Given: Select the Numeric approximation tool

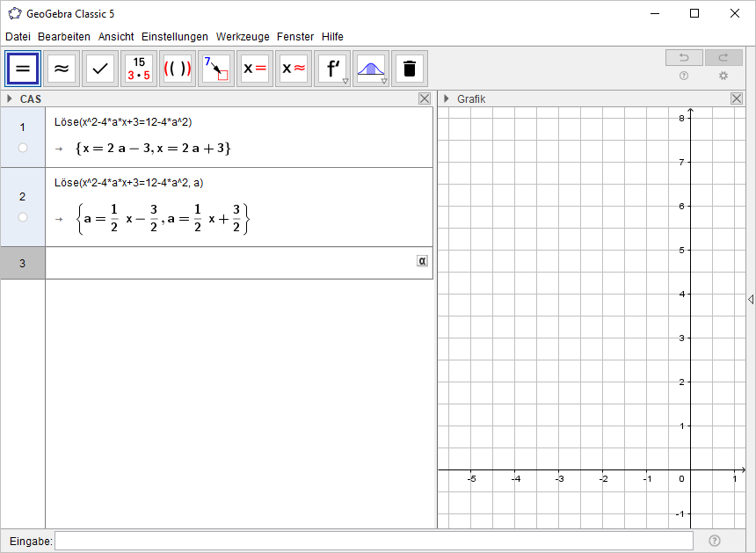Looking at the screenshot, I should 61,68.
